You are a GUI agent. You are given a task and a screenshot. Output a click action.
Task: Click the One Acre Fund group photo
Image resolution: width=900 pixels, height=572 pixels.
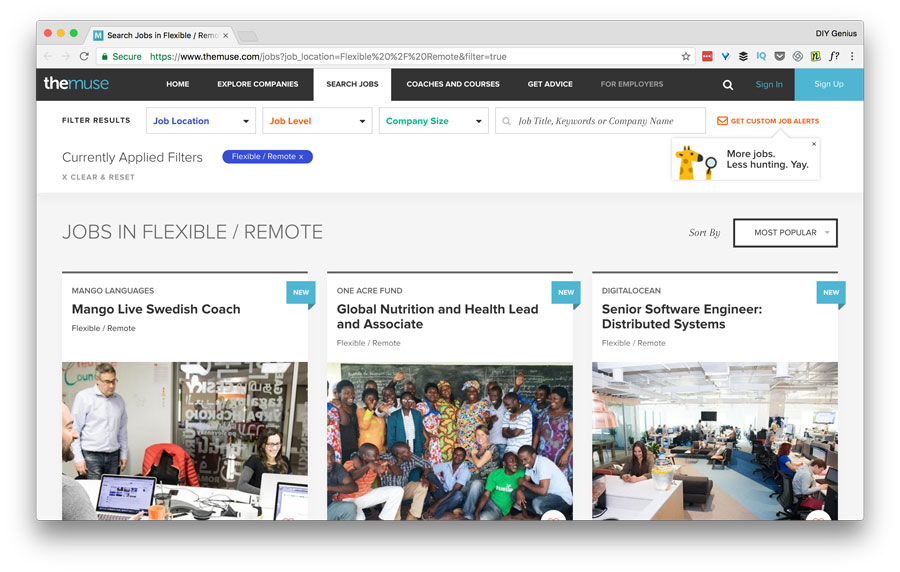[x=450, y=441]
